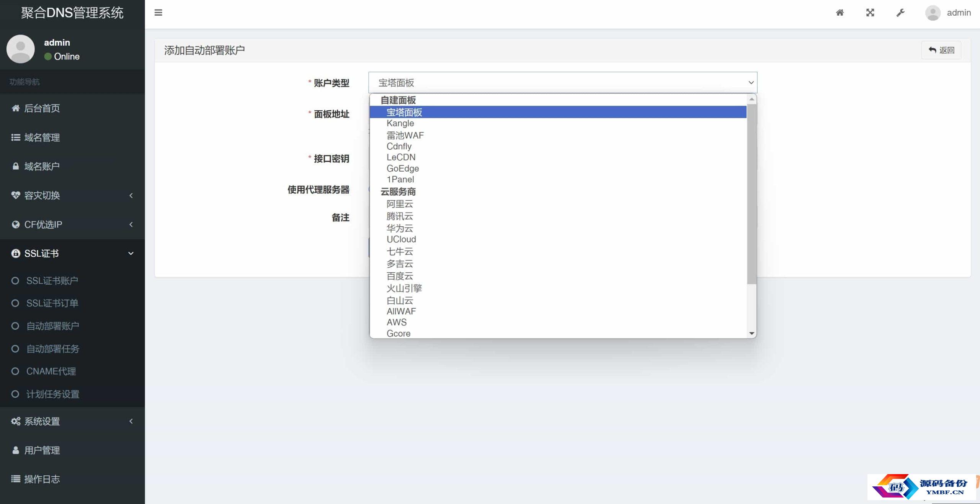This screenshot has width=980, height=504.
Task: Click the gears icon beside 系统设置
Action: 15,421
